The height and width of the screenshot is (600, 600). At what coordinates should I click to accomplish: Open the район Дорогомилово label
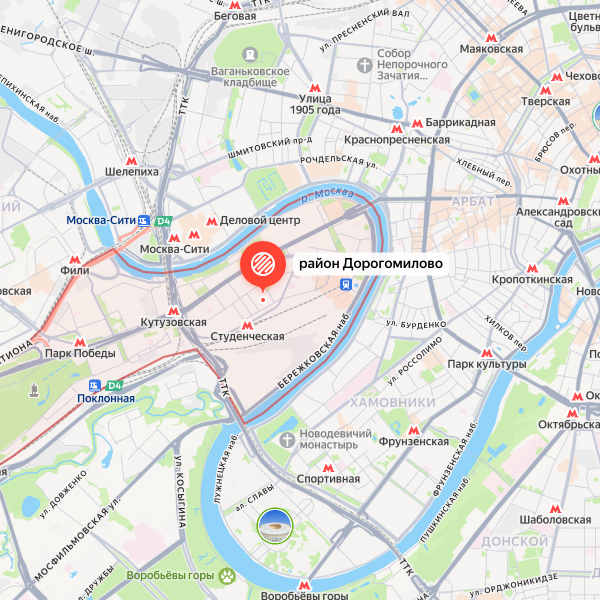click(371, 263)
